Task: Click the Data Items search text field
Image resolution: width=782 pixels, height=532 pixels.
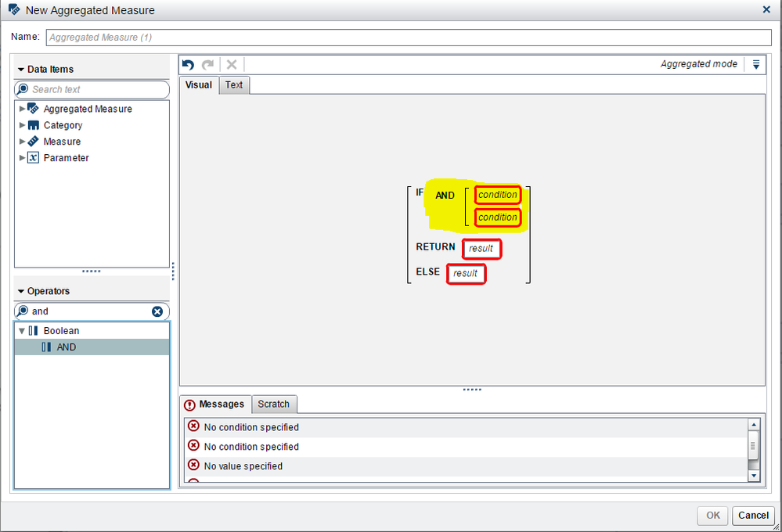Action: pyautogui.click(x=92, y=89)
